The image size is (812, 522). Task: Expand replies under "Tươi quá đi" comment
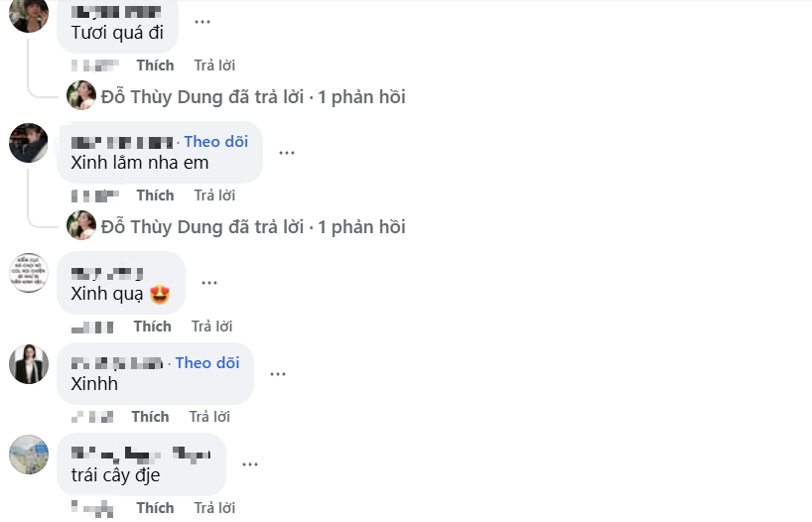(x=253, y=97)
